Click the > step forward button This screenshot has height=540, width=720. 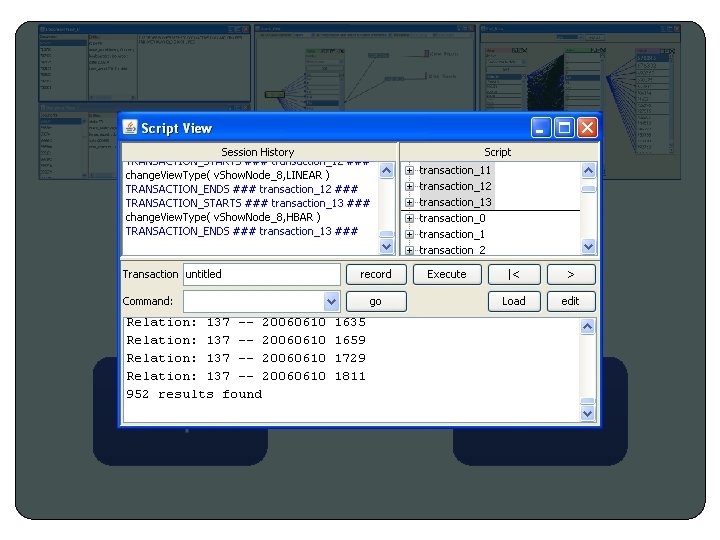(571, 275)
